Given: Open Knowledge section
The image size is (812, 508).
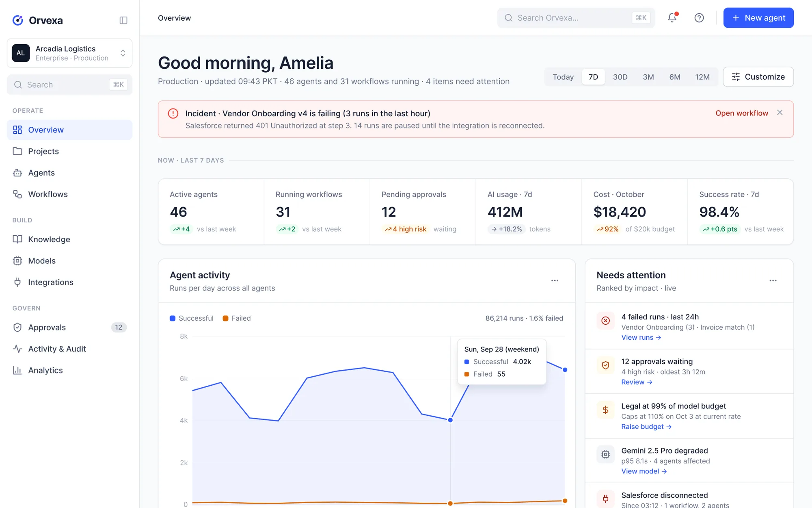Looking at the screenshot, I should pyautogui.click(x=69, y=239).
